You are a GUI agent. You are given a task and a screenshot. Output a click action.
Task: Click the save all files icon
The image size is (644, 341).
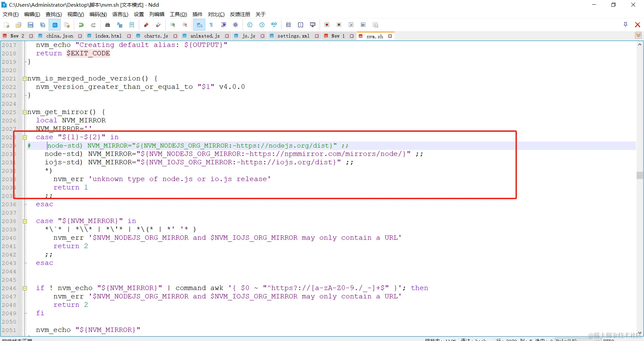43,25
